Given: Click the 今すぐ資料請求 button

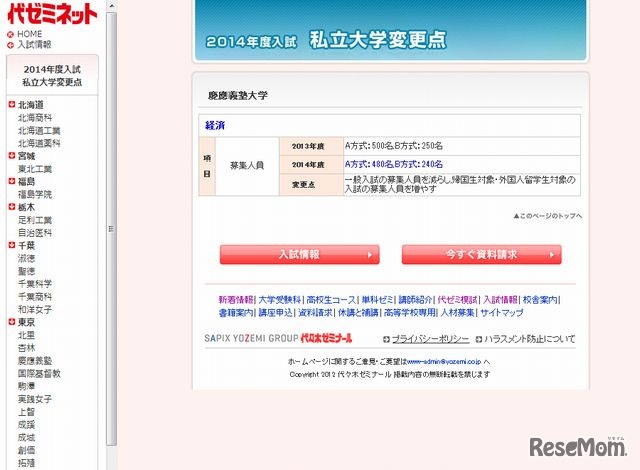Looking at the screenshot, I should click(x=482, y=255).
